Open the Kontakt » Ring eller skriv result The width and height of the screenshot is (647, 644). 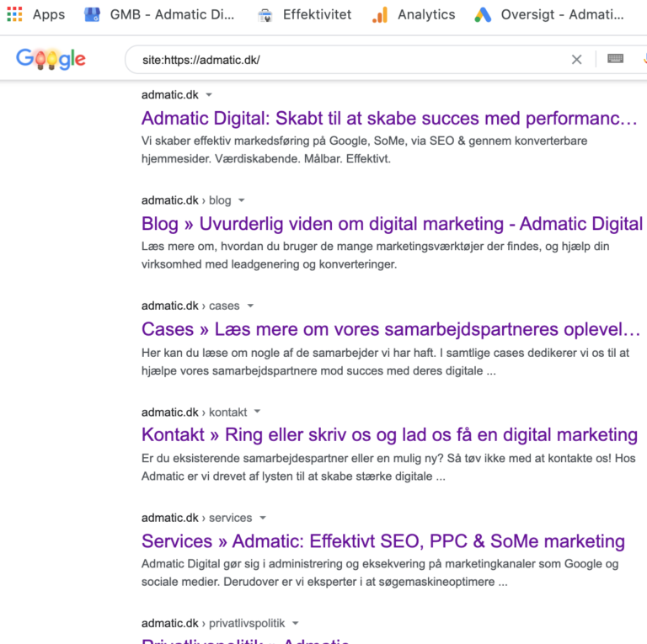(x=389, y=435)
